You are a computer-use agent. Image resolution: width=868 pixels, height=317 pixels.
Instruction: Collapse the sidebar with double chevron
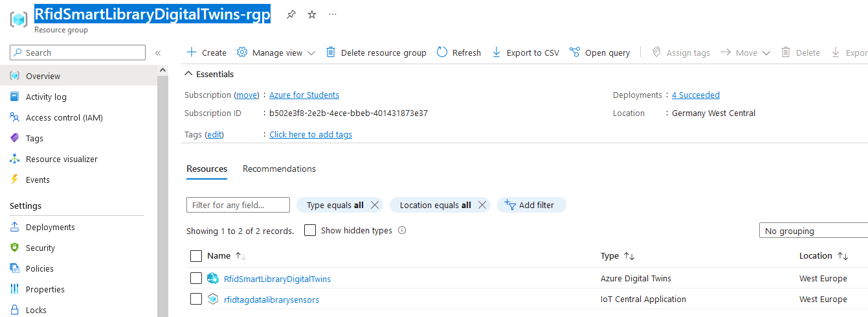158,53
